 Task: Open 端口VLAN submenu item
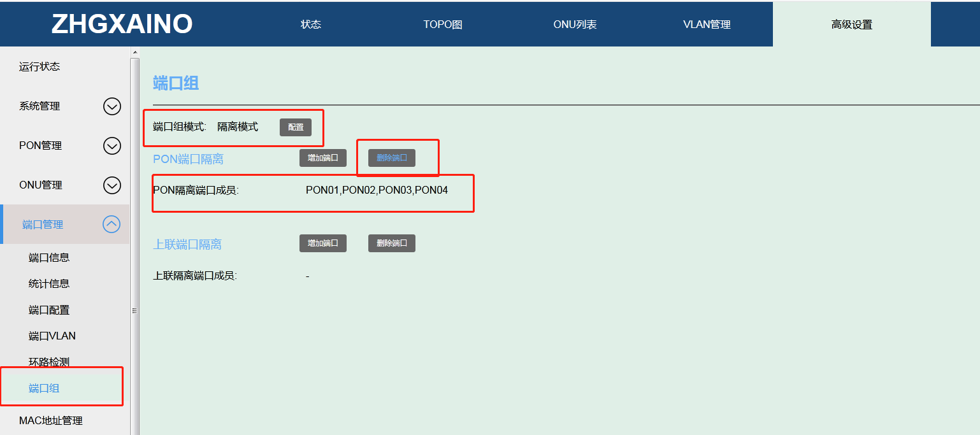pyautogui.click(x=52, y=336)
